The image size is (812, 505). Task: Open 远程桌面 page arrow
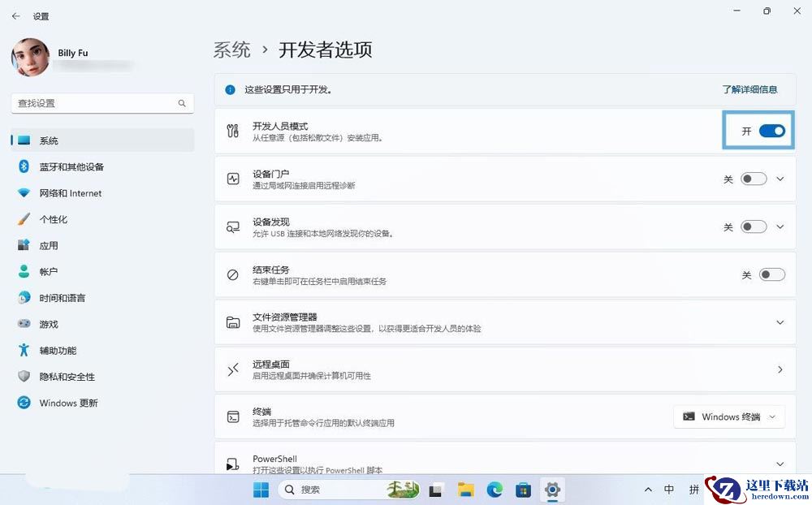pyautogui.click(x=780, y=369)
